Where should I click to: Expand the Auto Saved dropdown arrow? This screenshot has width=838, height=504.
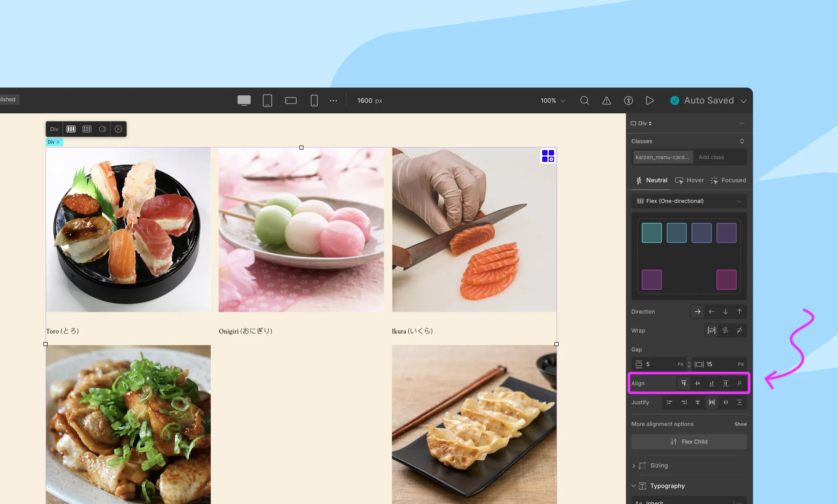tap(743, 101)
